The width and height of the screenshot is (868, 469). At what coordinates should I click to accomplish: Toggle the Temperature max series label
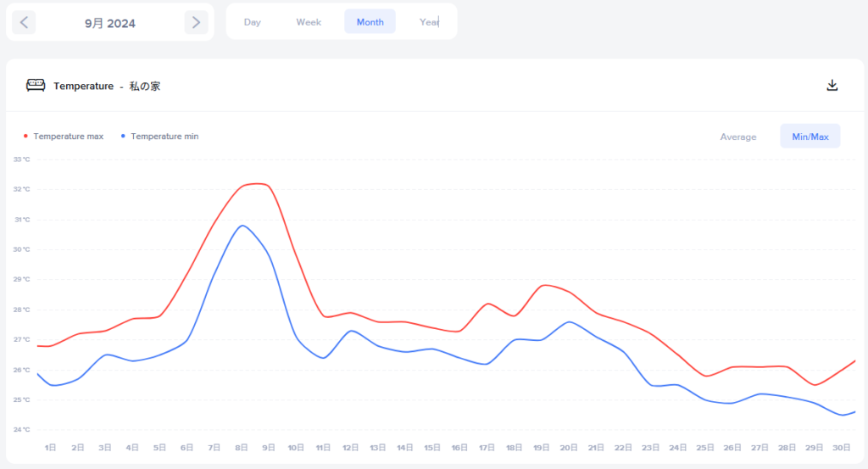[x=69, y=137]
